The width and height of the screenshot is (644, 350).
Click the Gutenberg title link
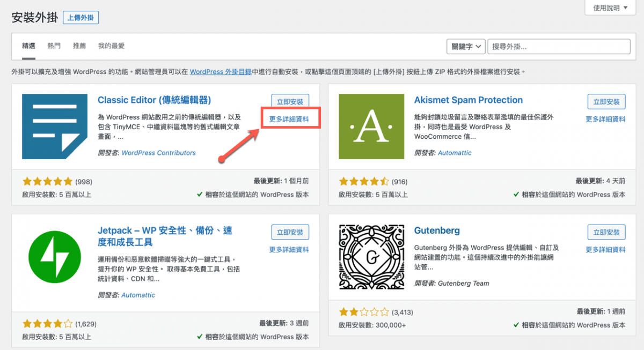[437, 230]
